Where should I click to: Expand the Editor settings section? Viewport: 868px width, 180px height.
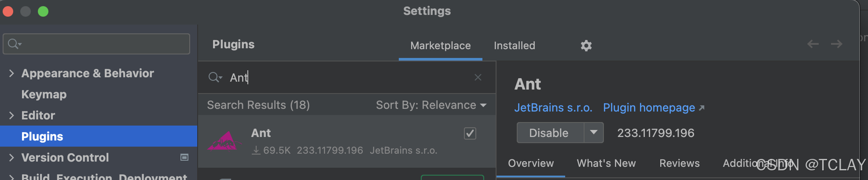coord(11,115)
